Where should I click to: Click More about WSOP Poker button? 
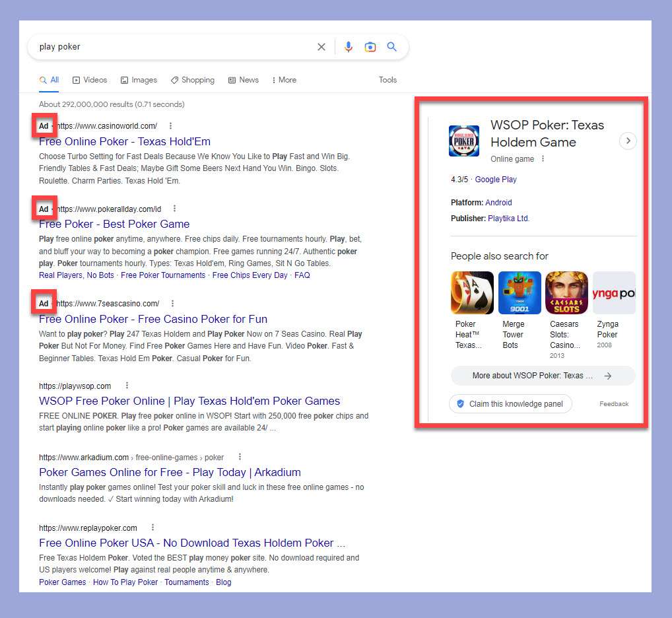(x=543, y=376)
